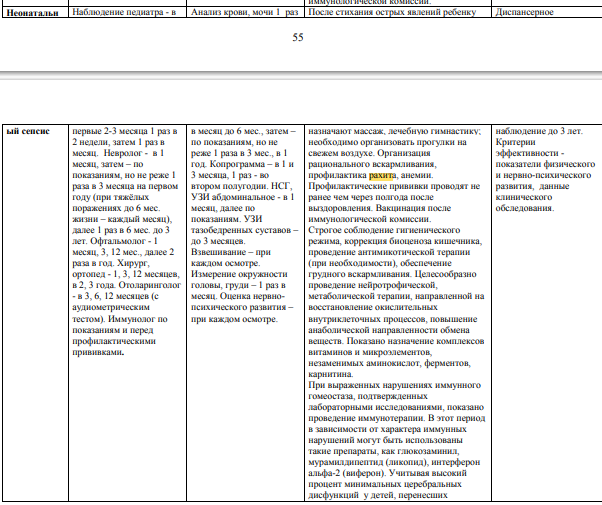Click "лет. Офтальмолог - 1" line
This screenshot has height=505, width=602.
pos(115,242)
